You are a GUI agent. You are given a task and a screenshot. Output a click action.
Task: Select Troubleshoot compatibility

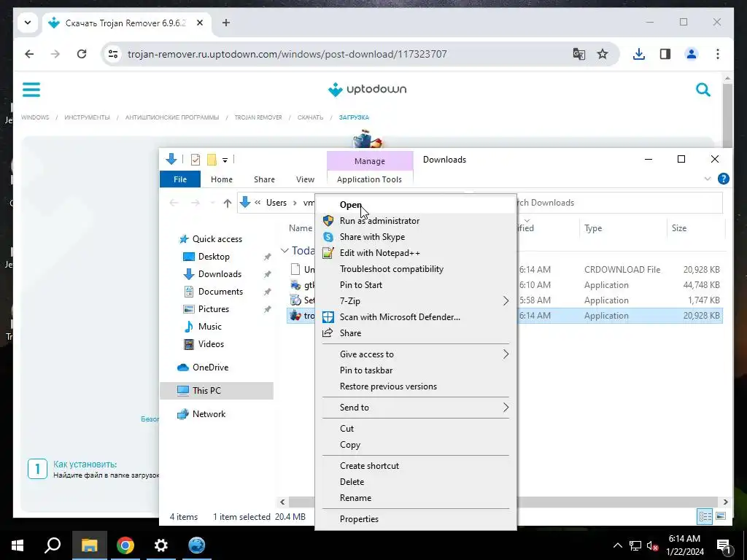pyautogui.click(x=415, y=269)
